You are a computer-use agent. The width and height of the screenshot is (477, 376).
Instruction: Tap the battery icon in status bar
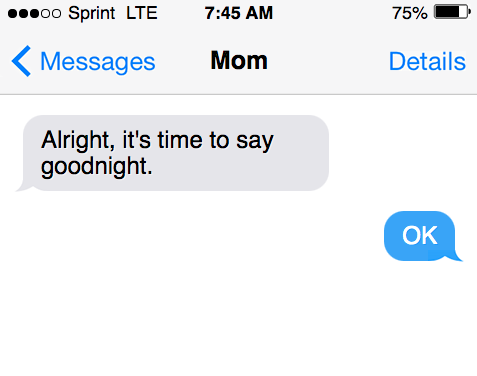tap(452, 12)
